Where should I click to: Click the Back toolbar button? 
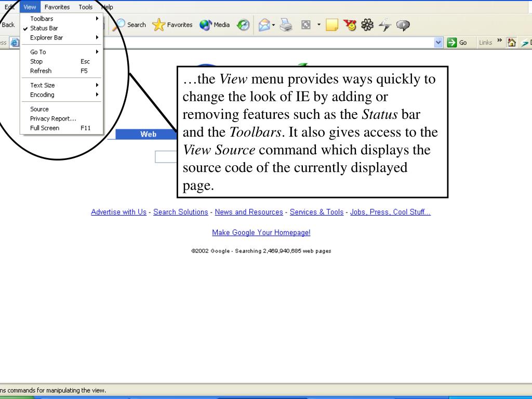(x=8, y=25)
